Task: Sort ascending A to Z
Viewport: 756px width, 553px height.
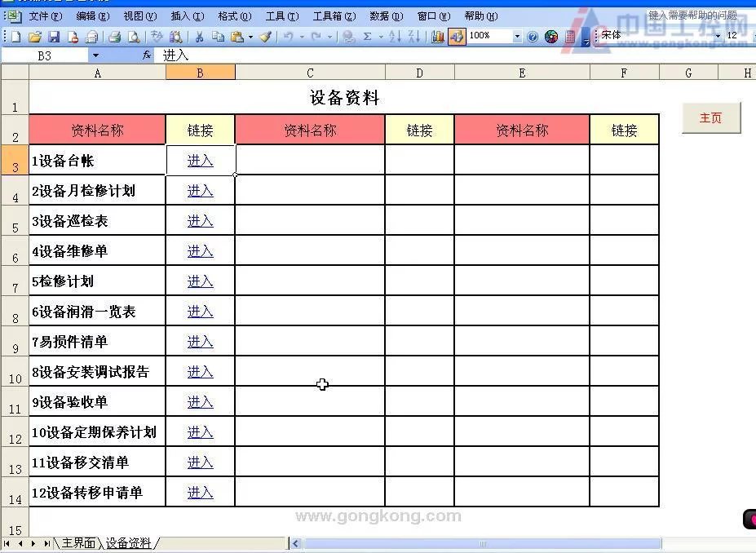Action: tap(395, 36)
